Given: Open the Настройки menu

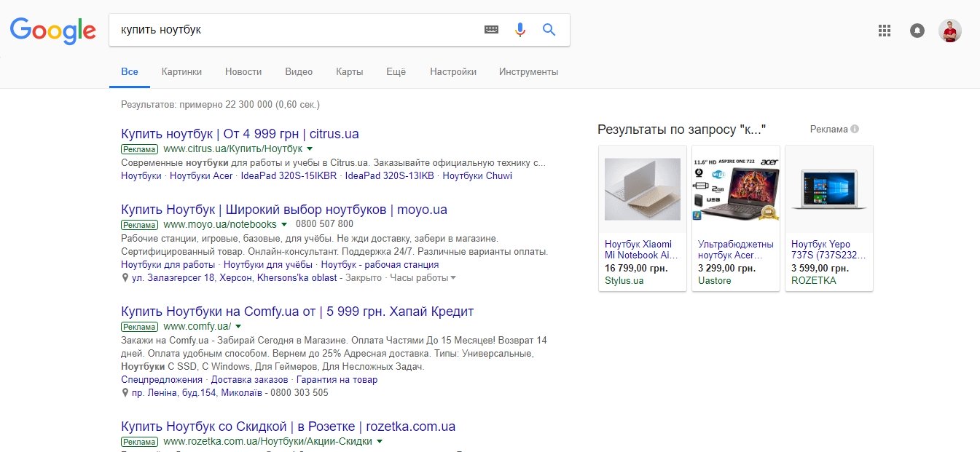Looking at the screenshot, I should pos(453,72).
